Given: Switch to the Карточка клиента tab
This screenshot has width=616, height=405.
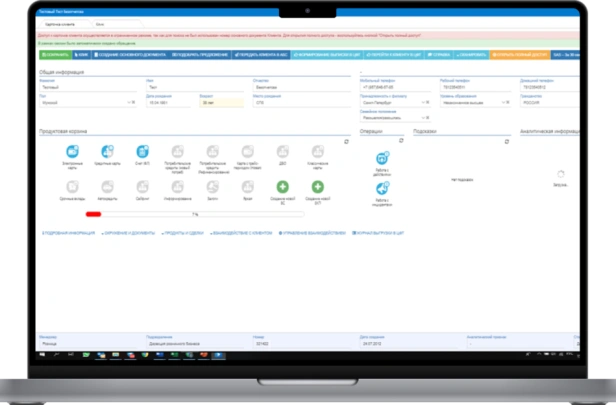Looking at the screenshot, I should [60, 24].
